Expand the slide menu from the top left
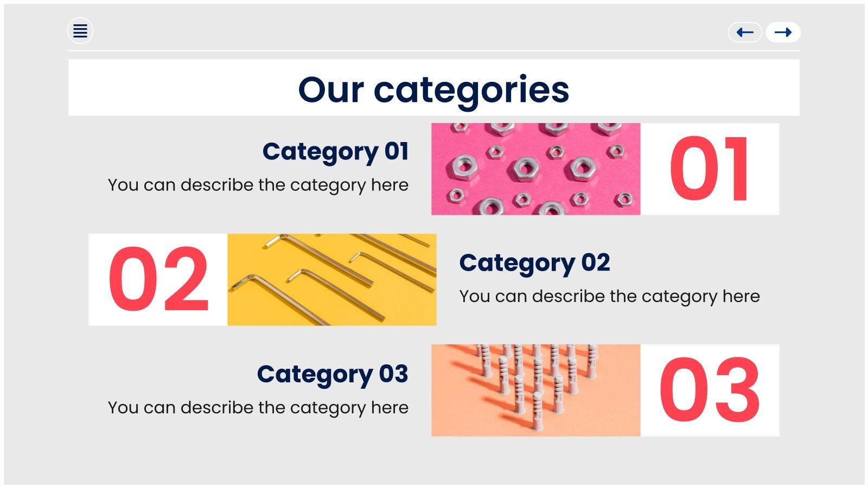 tap(80, 31)
